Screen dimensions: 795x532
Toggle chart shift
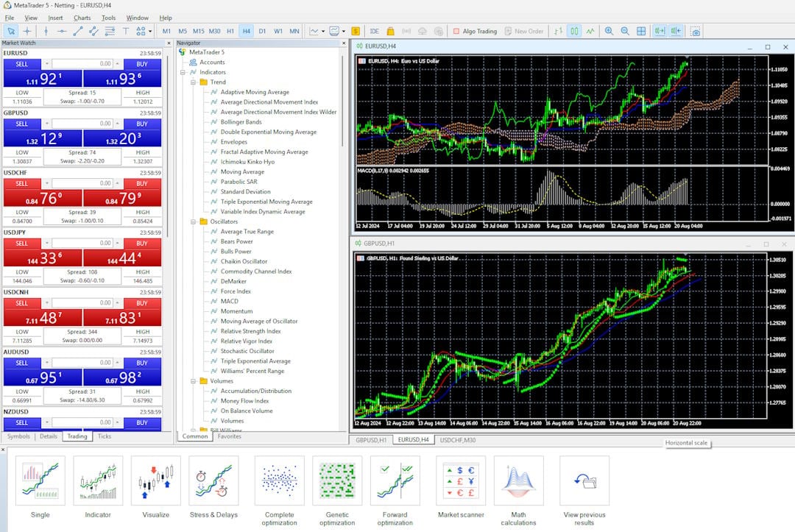[676, 31]
